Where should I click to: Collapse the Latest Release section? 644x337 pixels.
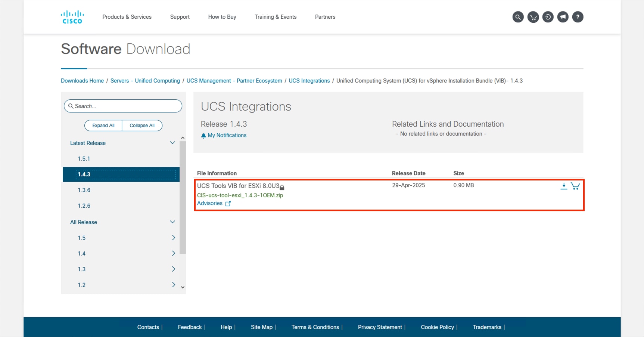[172, 143]
